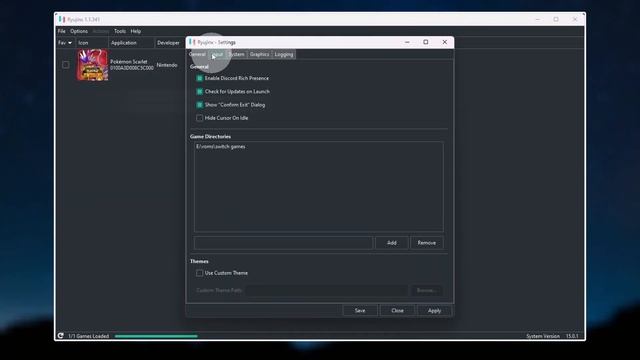The image size is (640, 360).
Task: Click the games loading progress bar
Action: coord(156,336)
